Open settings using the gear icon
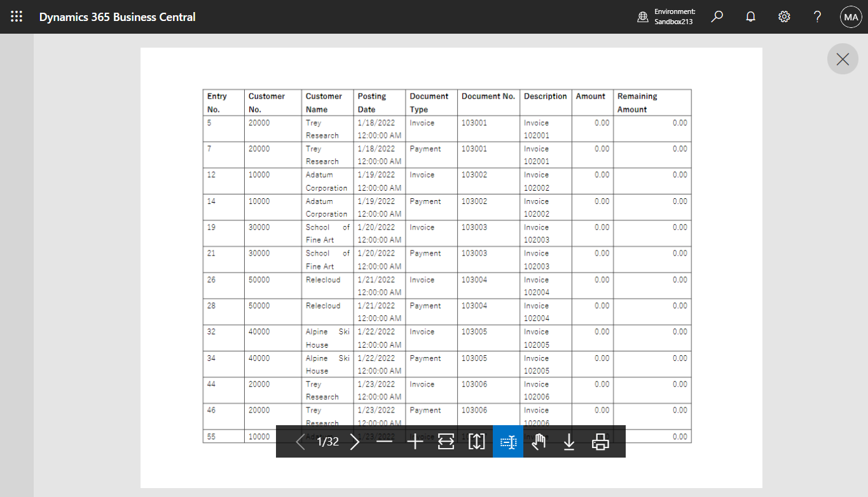The width and height of the screenshot is (868, 497). coord(784,17)
